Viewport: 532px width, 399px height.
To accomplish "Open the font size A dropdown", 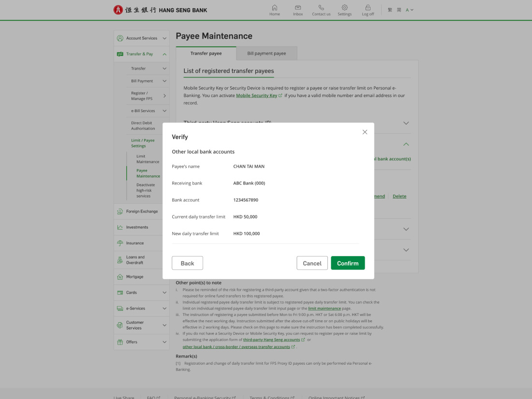I will click(x=409, y=10).
